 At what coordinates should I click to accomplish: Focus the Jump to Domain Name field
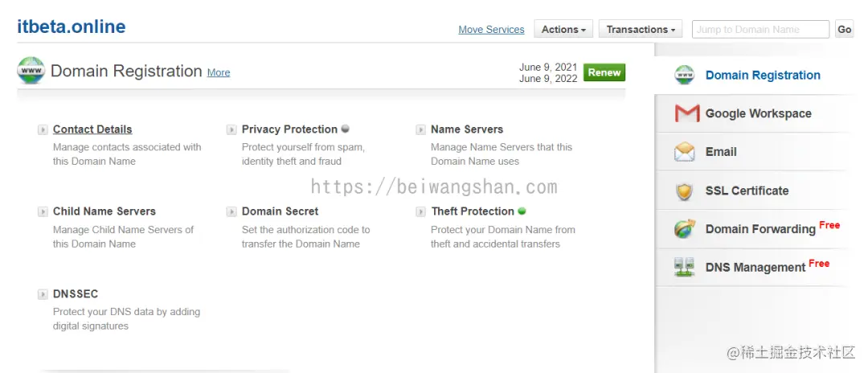(x=760, y=29)
